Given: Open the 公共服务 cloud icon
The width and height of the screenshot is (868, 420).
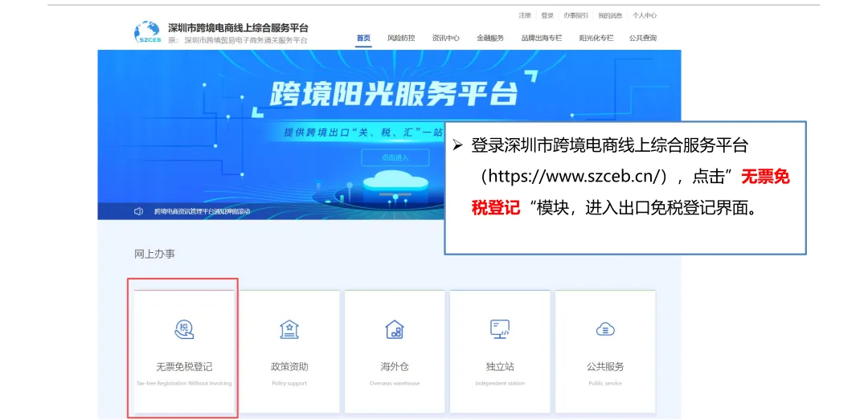Looking at the screenshot, I should coord(605,330).
